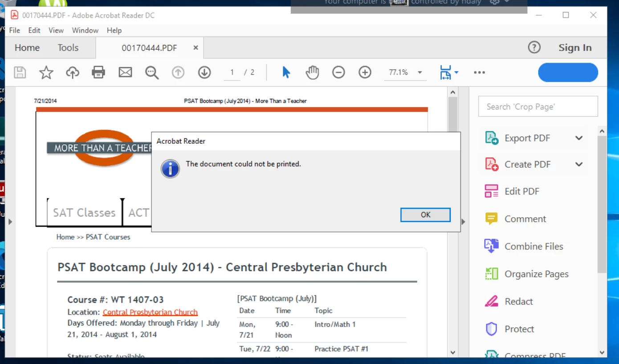This screenshot has width=619, height=364.
Task: Click the tools pane scroll down arrow
Action: [602, 352]
